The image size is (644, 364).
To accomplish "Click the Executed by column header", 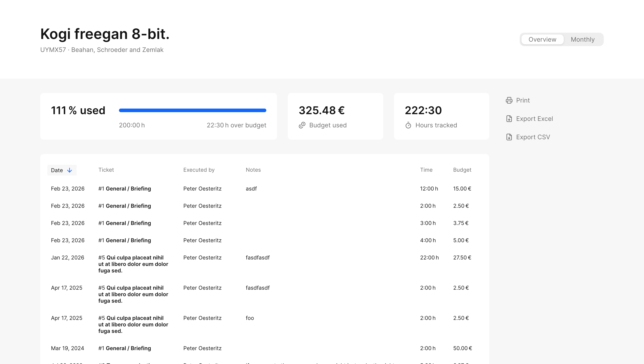I will [199, 170].
